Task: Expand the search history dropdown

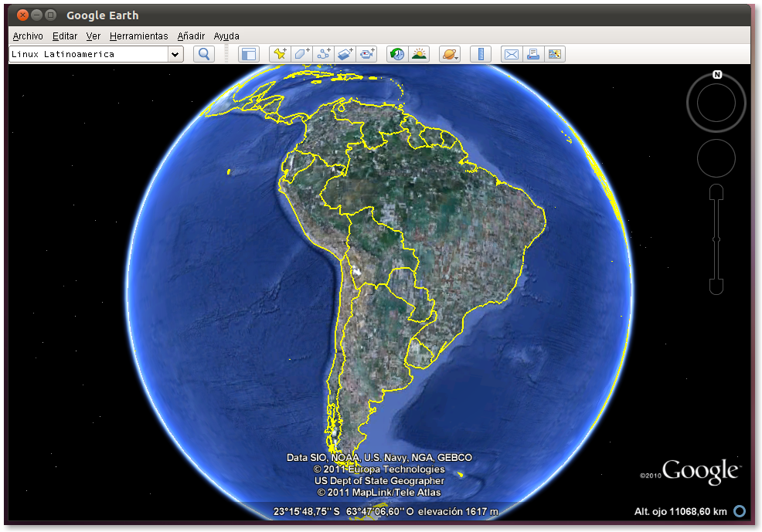Action: 175,54
